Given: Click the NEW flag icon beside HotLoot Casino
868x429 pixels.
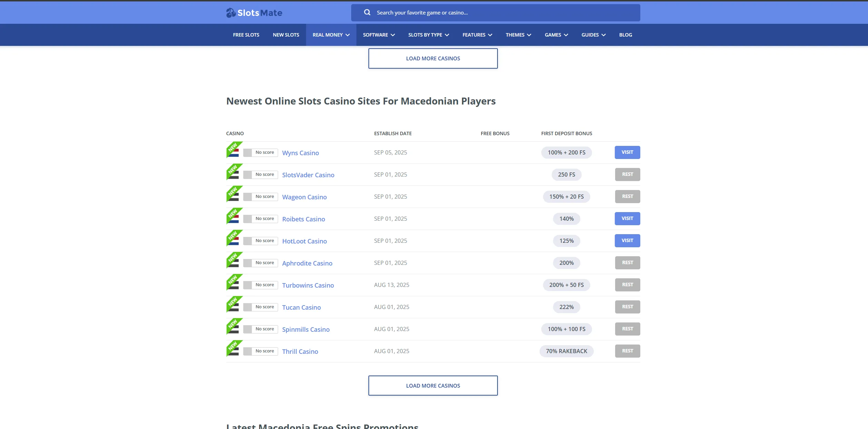Looking at the screenshot, I should 234,238.
